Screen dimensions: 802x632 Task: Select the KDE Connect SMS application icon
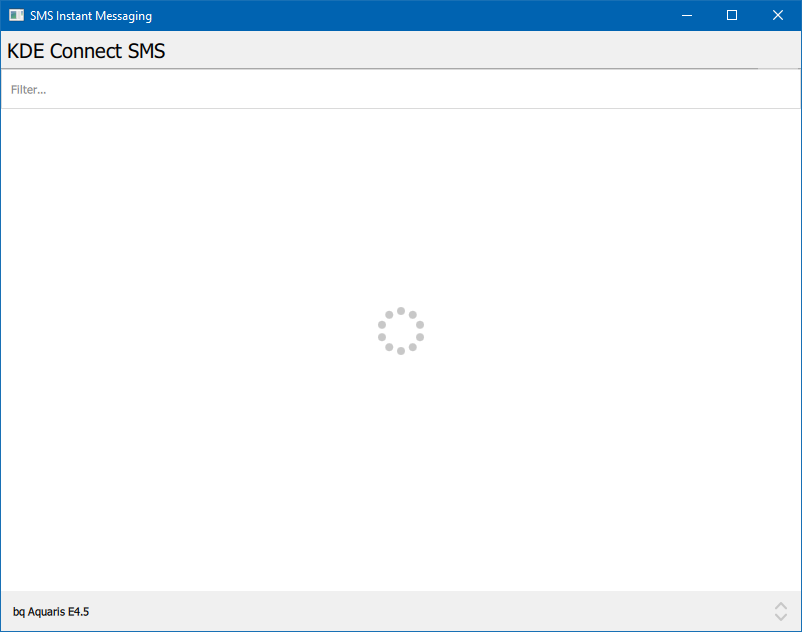click(x=16, y=15)
